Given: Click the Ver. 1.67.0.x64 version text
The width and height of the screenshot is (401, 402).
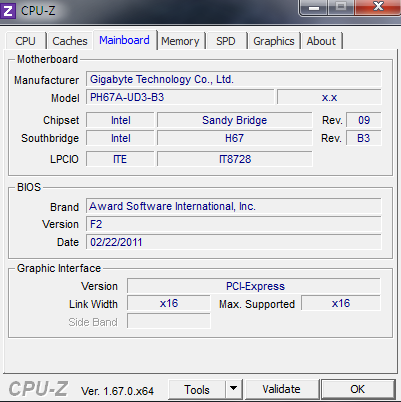Looking at the screenshot, I should pyautogui.click(x=117, y=391).
